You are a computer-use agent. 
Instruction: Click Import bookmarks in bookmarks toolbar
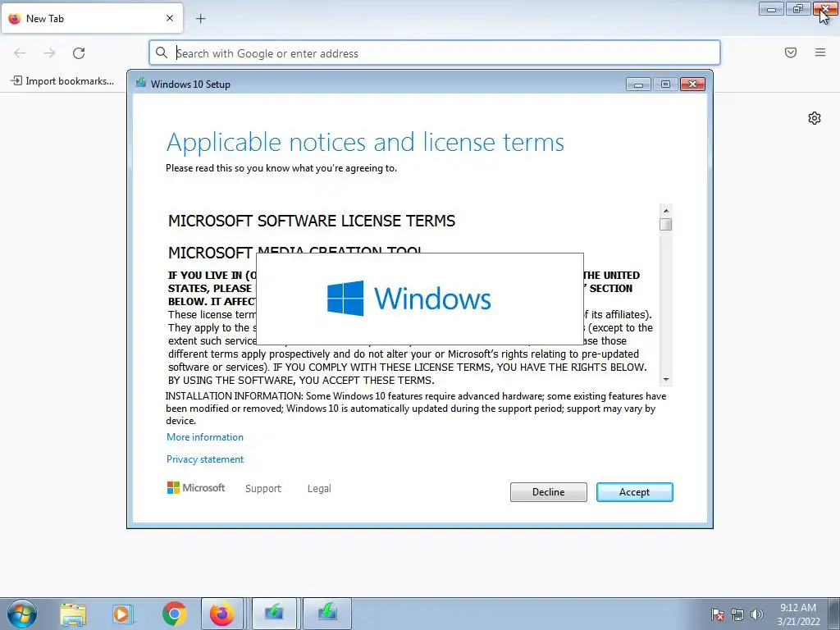tap(62, 81)
